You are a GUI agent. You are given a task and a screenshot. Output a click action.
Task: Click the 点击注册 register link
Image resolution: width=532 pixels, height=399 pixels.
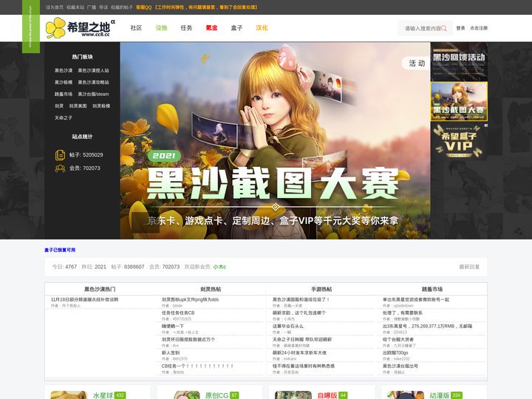click(479, 28)
